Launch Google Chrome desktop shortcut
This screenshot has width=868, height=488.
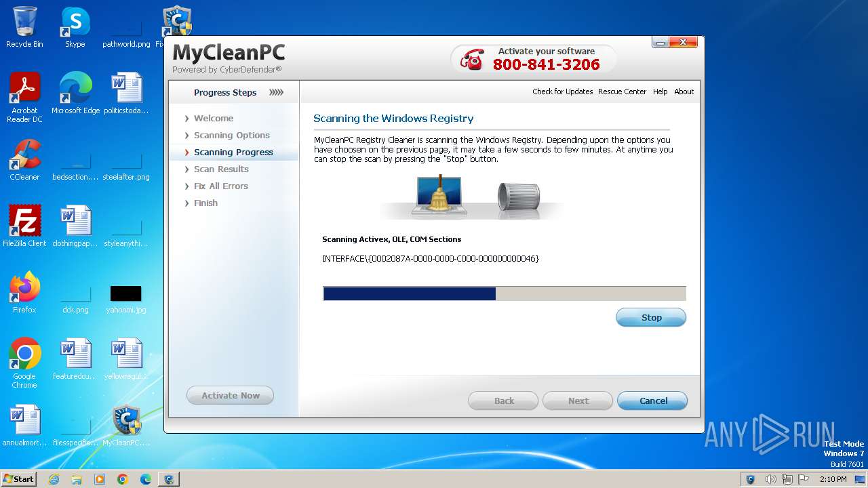pos(24,363)
